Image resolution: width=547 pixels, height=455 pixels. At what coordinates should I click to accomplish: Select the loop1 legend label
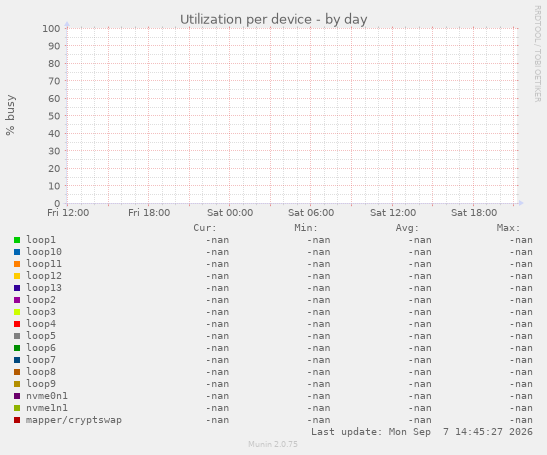pos(41,240)
